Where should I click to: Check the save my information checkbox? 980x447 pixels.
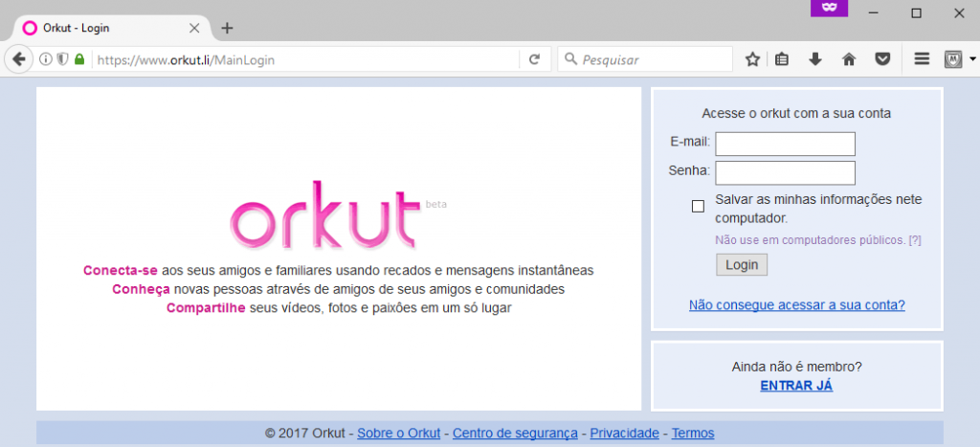[x=698, y=206]
